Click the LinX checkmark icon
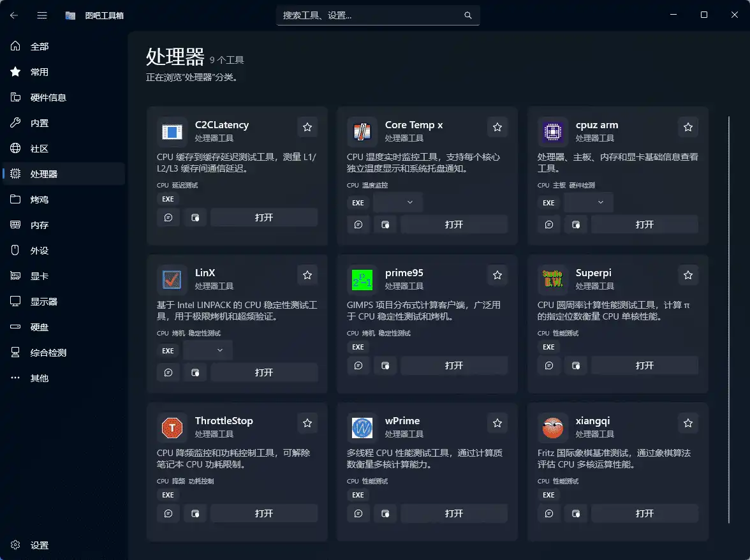The image size is (750, 560). click(x=172, y=279)
